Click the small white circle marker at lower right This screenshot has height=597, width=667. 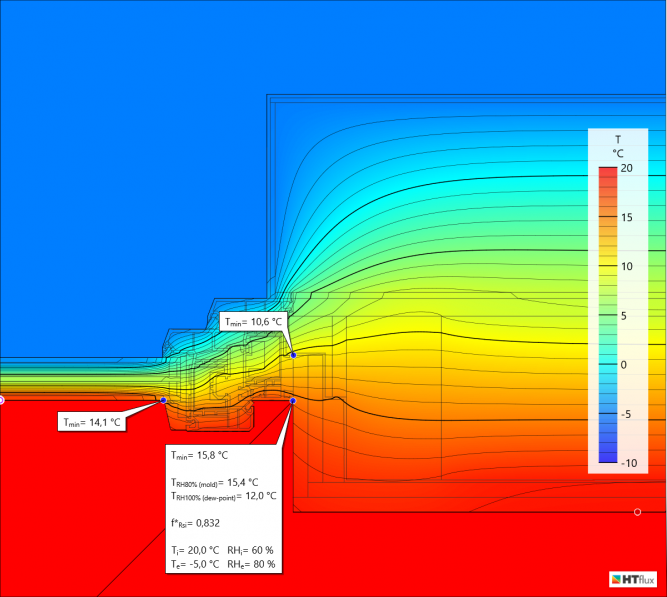pos(637,512)
